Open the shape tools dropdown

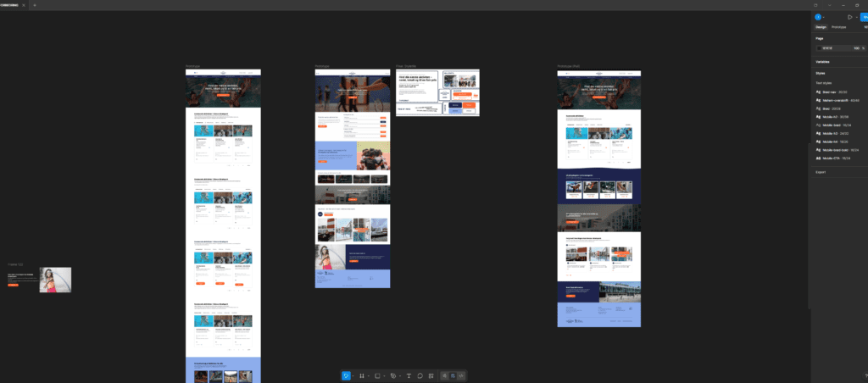[384, 376]
